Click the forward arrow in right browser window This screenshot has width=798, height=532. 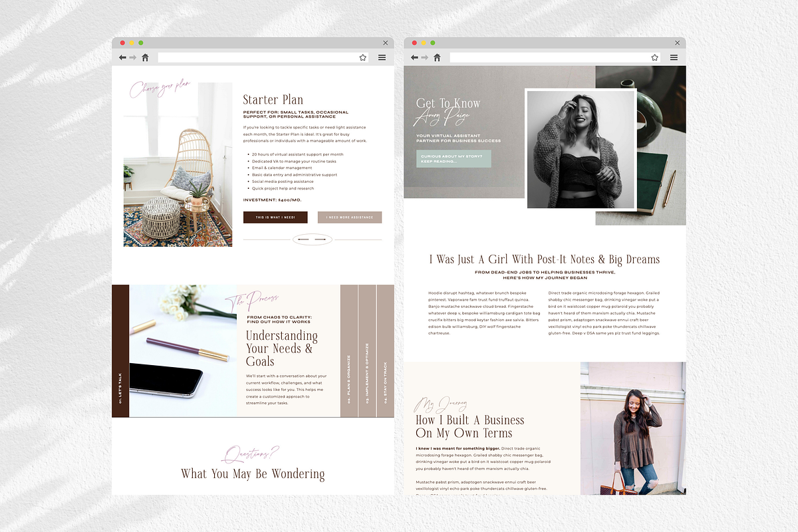[x=425, y=58]
